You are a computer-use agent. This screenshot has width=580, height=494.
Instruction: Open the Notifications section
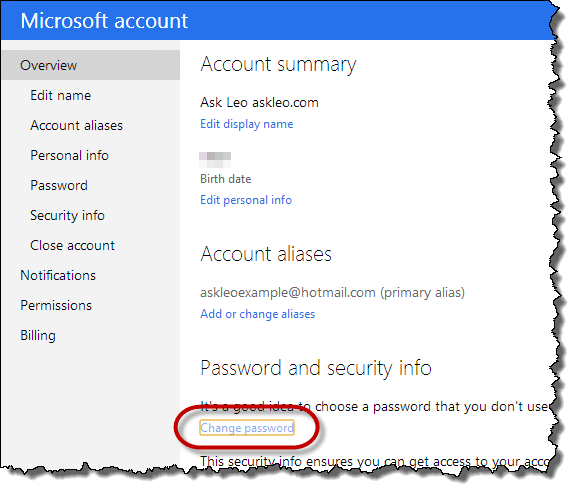coord(58,275)
